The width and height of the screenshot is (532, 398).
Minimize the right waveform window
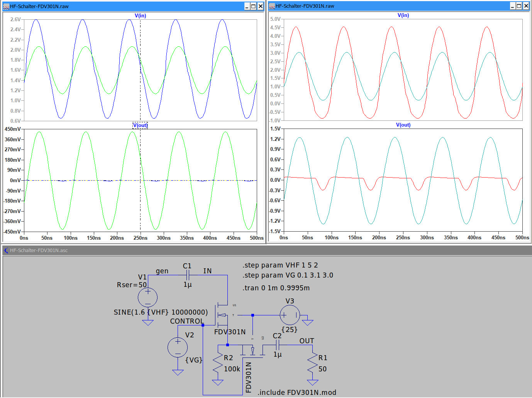(512, 6)
